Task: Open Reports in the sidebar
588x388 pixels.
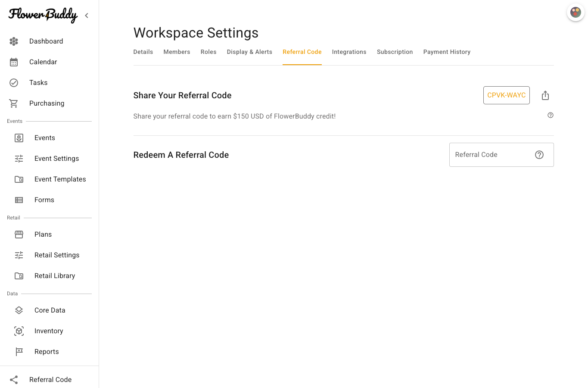Action: point(50,352)
